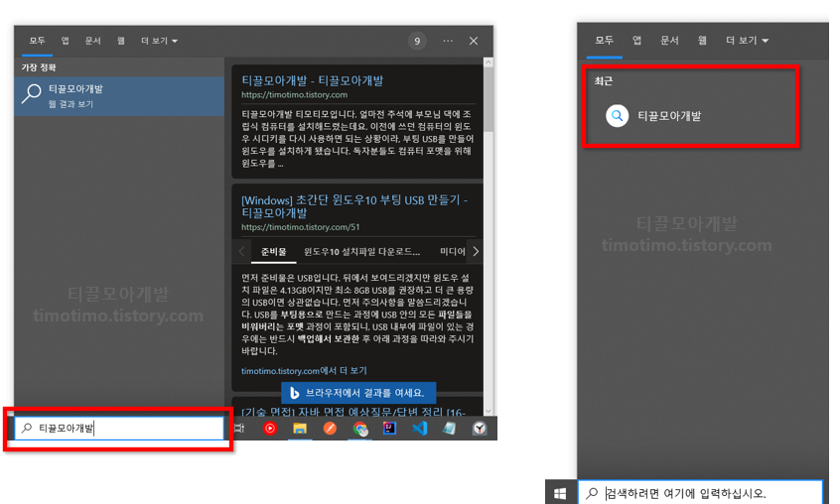Select the 웹 tab in left search panel
This screenshot has width=840, height=504.
point(121,41)
